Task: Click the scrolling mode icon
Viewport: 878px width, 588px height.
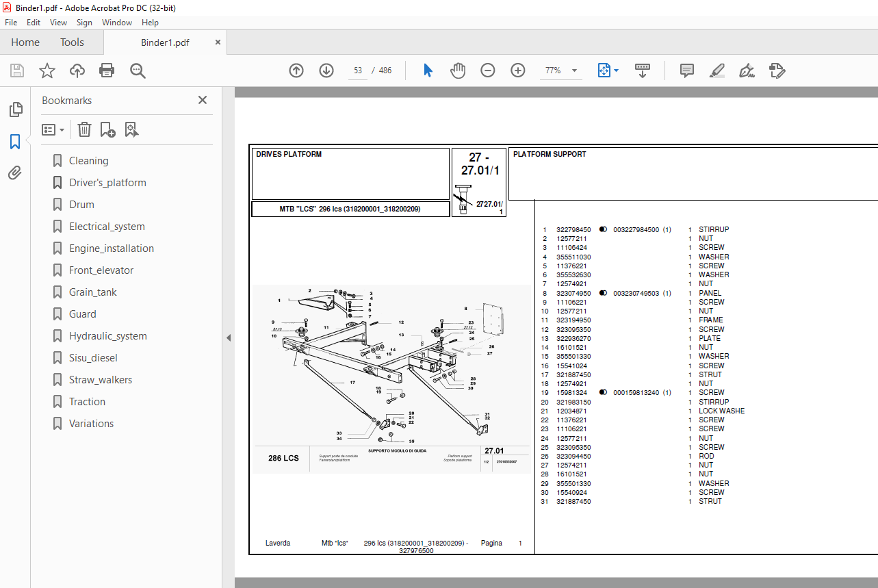Action: click(643, 71)
